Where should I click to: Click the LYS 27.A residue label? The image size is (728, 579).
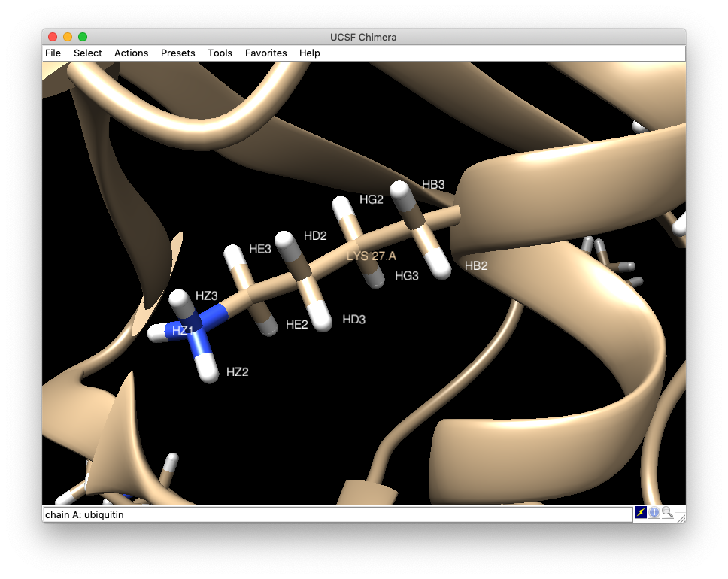coord(372,256)
